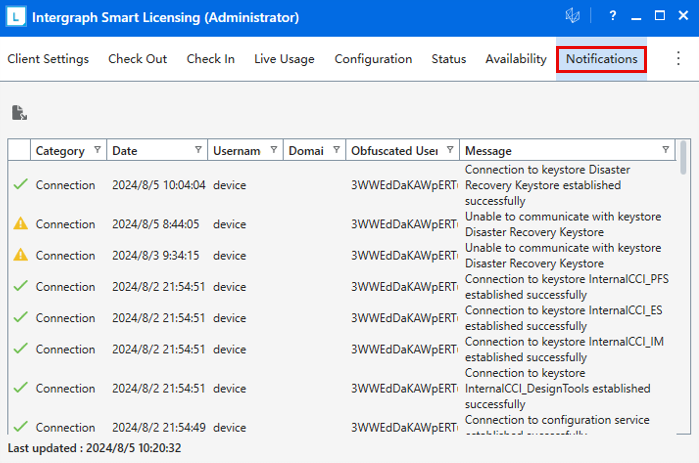
Task: Open the Date column filter
Action: click(197, 151)
